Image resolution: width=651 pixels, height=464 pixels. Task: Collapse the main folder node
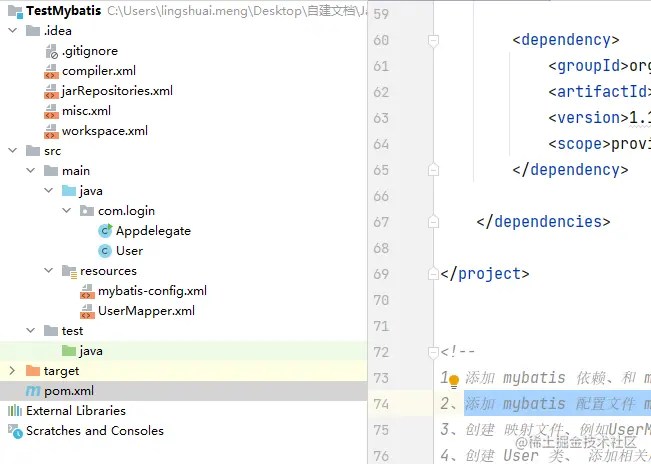31,170
